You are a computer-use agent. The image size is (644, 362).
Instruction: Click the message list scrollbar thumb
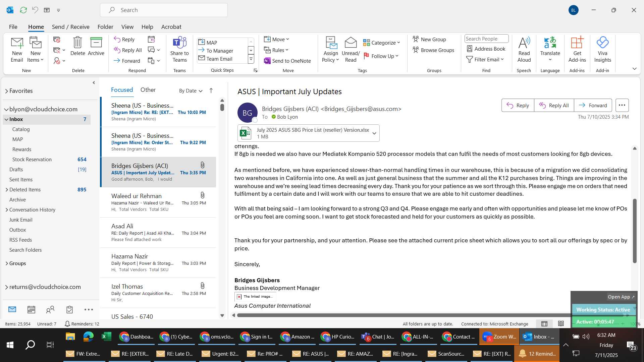pyautogui.click(x=222, y=107)
